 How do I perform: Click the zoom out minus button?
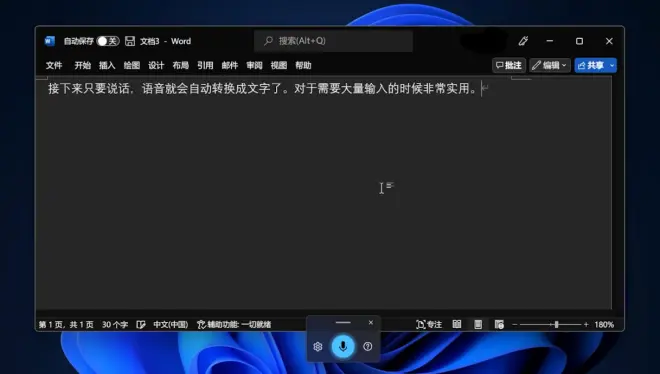pos(514,324)
